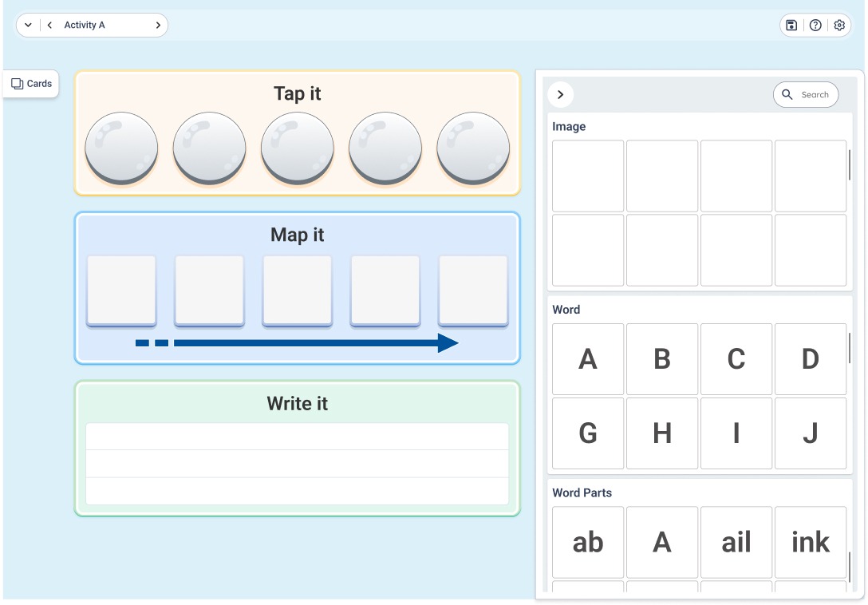Select Word card G

588,433
